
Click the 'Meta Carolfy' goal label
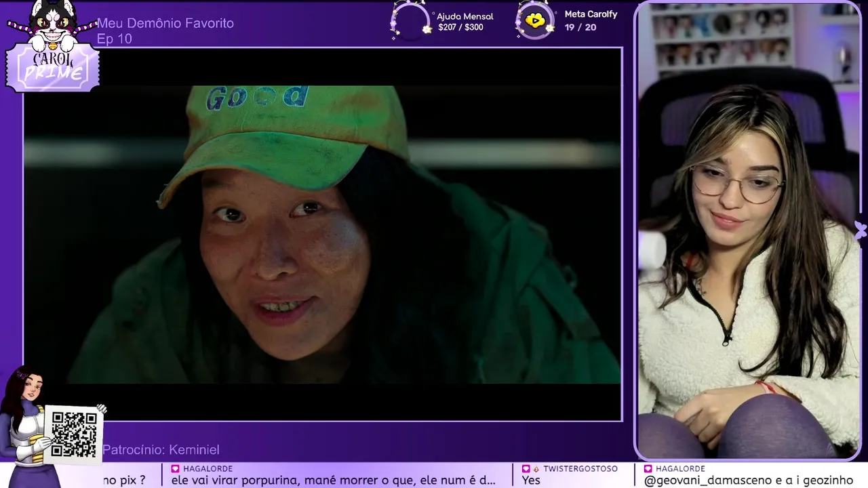point(591,14)
